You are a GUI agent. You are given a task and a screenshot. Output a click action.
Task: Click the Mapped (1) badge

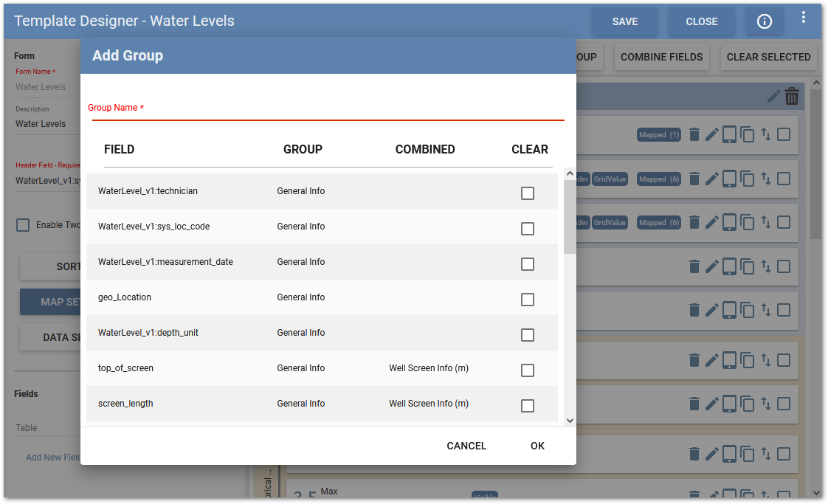point(659,135)
